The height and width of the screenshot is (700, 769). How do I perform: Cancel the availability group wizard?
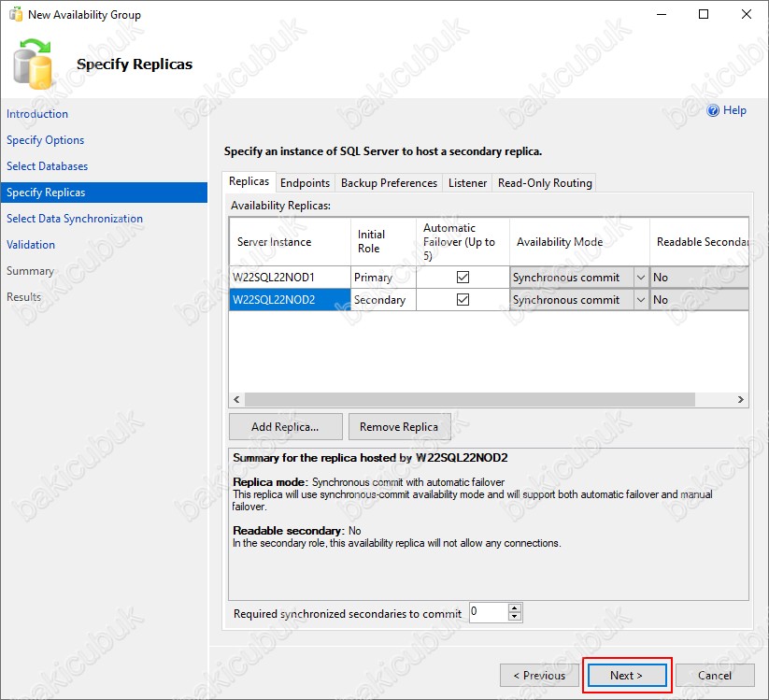(x=715, y=676)
